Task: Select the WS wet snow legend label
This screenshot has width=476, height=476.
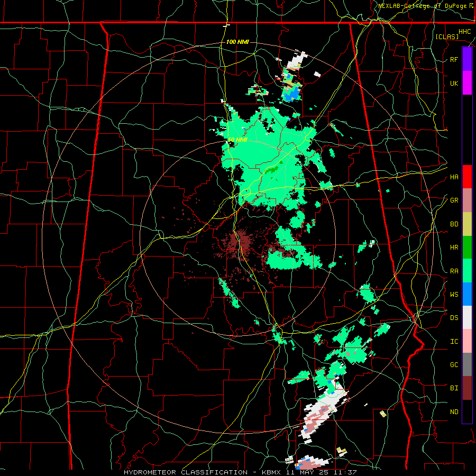Action: 454,294
